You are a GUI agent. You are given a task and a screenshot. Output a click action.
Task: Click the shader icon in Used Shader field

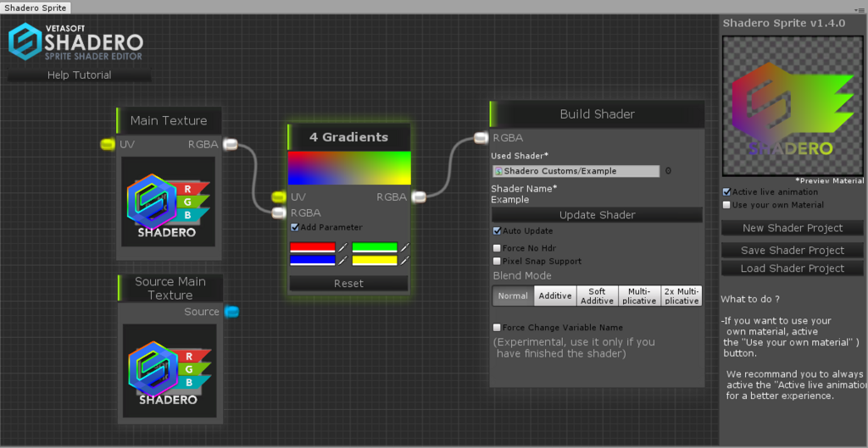tap(498, 171)
